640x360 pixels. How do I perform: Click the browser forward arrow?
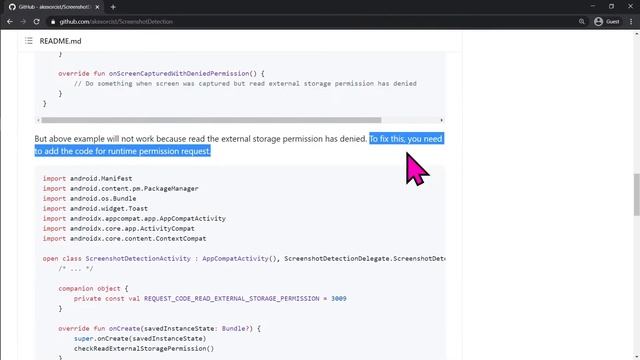point(23,22)
